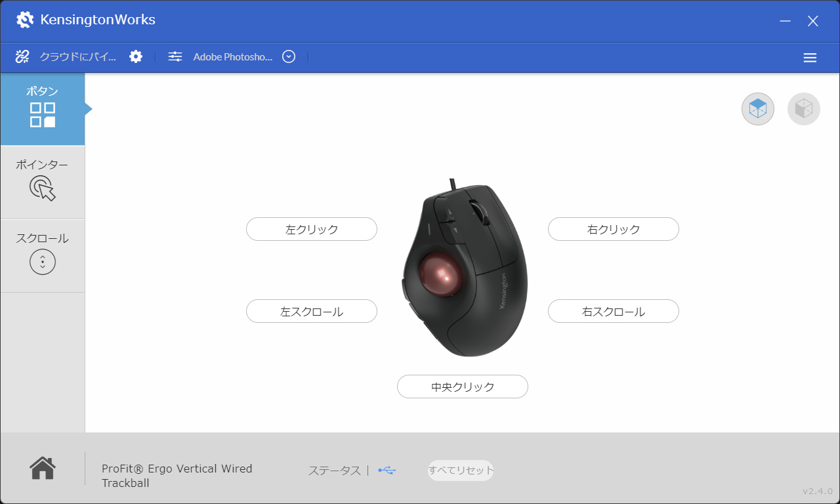Close the KensingtonWorks window
Image resolution: width=840 pixels, height=504 pixels.
click(813, 21)
